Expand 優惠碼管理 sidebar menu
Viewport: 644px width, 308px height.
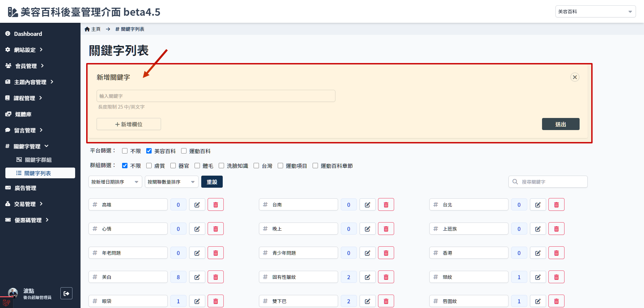click(x=27, y=220)
